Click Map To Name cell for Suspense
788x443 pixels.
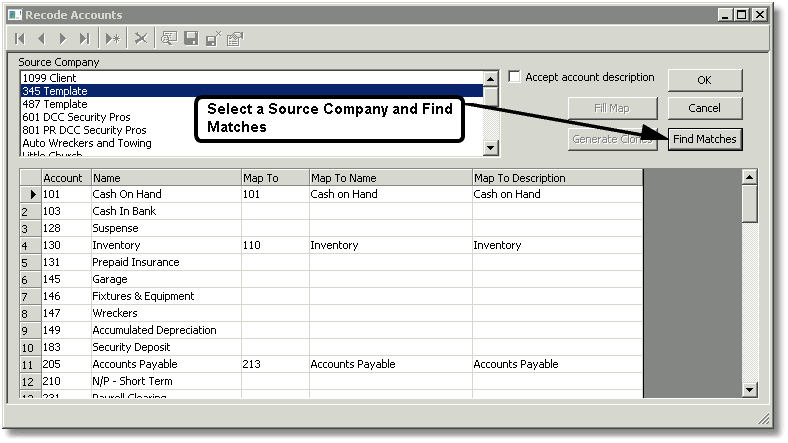(x=391, y=228)
